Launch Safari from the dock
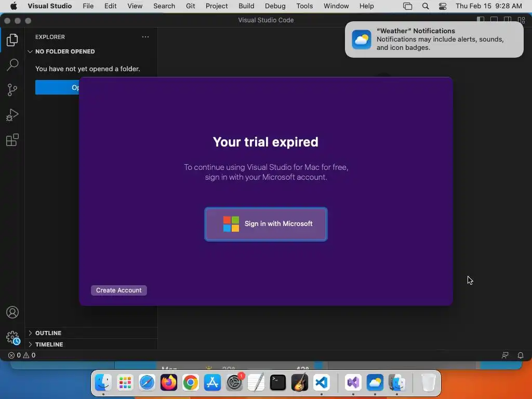The image size is (532, 399). tap(147, 382)
